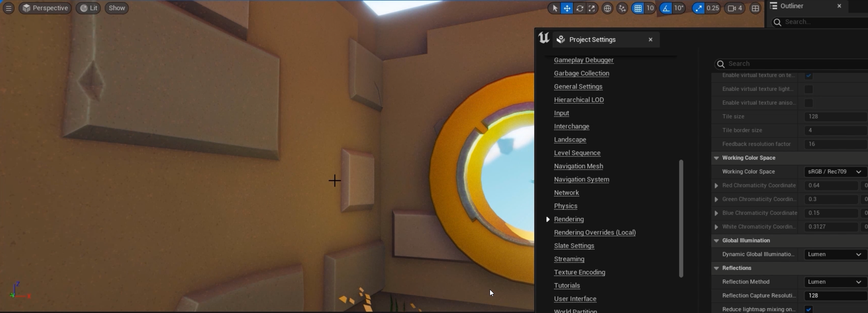Viewport: 868px width, 313px height.
Task: Expand Green Chromaticity Coordinate row
Action: pos(716,199)
